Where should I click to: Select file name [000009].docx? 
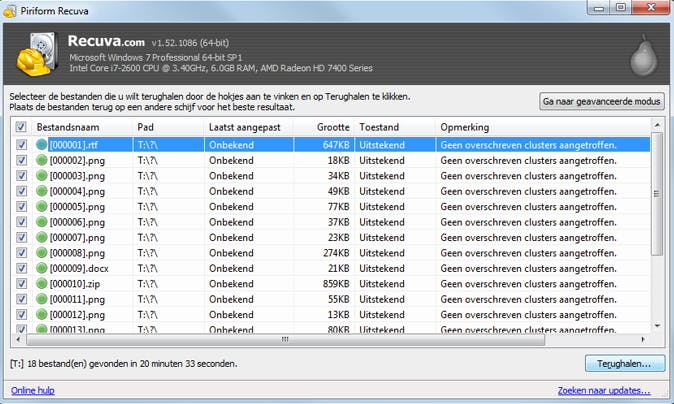[79, 269]
